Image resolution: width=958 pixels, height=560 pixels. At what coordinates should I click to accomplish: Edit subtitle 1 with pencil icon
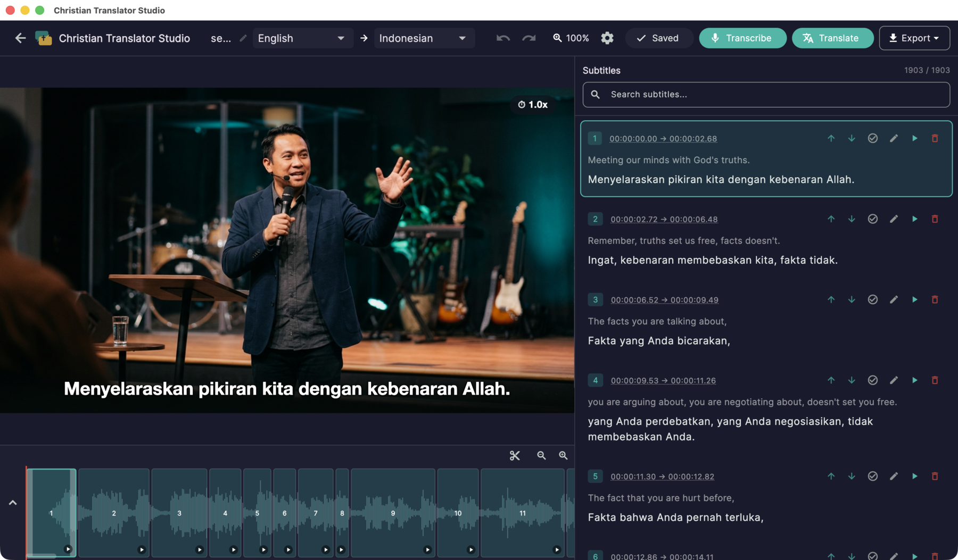894,138
